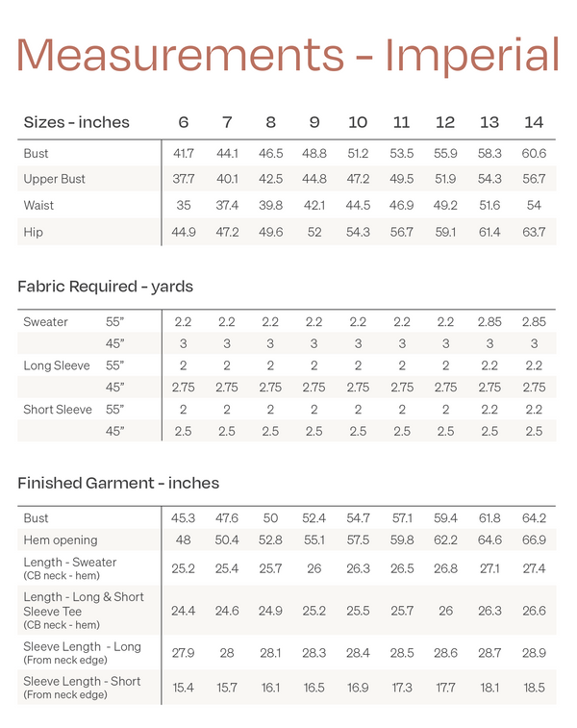Click the Hip value 63.7 for size 14
The image size is (577, 728).
click(x=534, y=232)
